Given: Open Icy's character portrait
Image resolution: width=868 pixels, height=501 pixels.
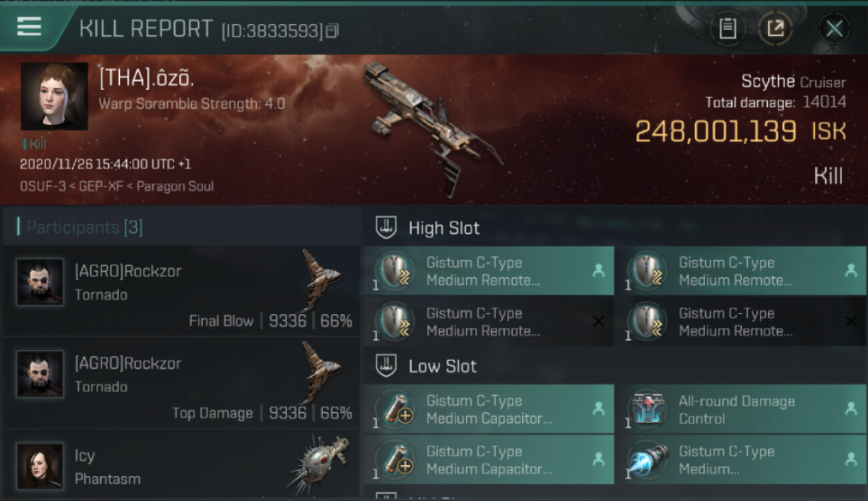Looking at the screenshot, I should point(40,466).
